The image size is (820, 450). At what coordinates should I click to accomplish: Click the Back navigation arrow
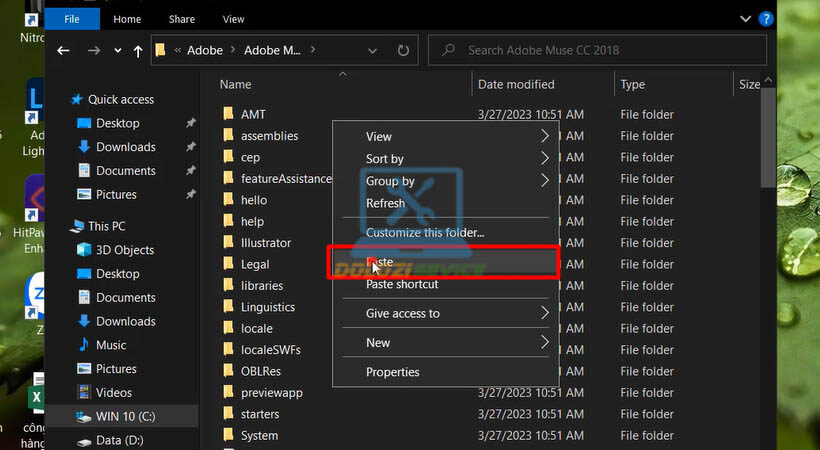tap(64, 50)
